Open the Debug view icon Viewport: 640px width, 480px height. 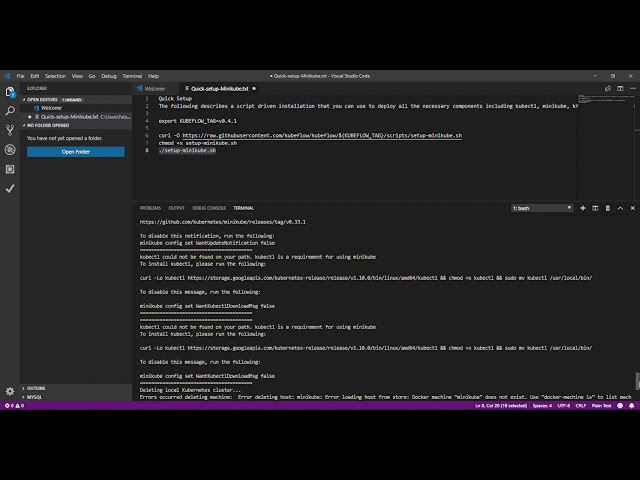10,149
